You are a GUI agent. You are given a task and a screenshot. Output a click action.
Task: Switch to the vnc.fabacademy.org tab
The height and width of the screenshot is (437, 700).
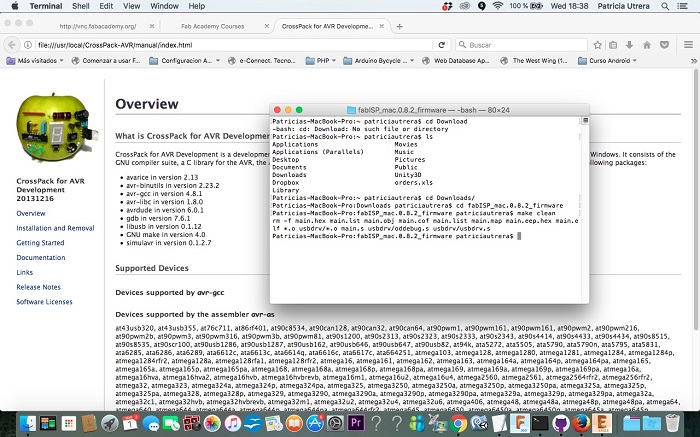pyautogui.click(x=98, y=26)
